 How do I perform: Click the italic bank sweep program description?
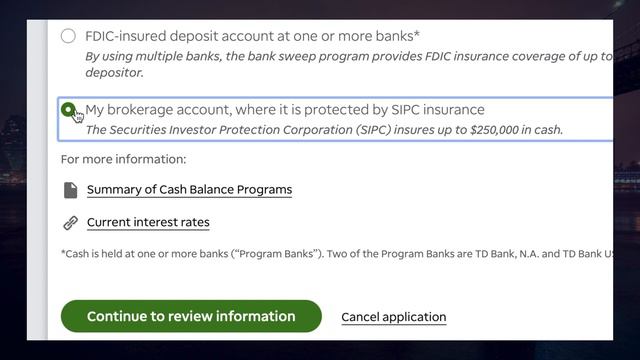pos(349,64)
